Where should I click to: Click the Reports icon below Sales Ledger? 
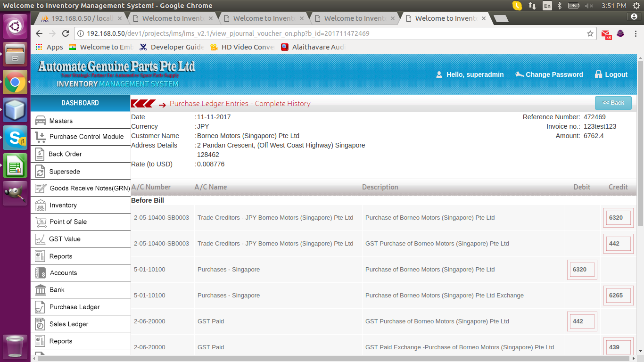click(40, 341)
